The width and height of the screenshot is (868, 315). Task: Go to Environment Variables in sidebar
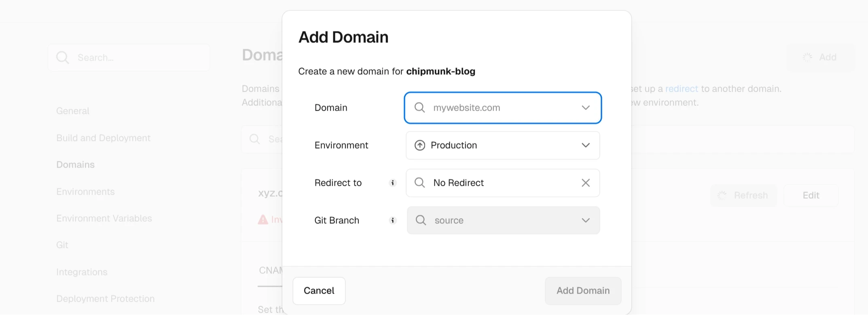click(104, 218)
